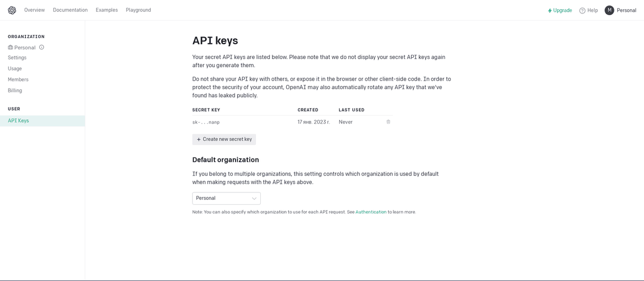Open the Personal account menu in header
This screenshot has height=281, width=644.
coord(626,10)
